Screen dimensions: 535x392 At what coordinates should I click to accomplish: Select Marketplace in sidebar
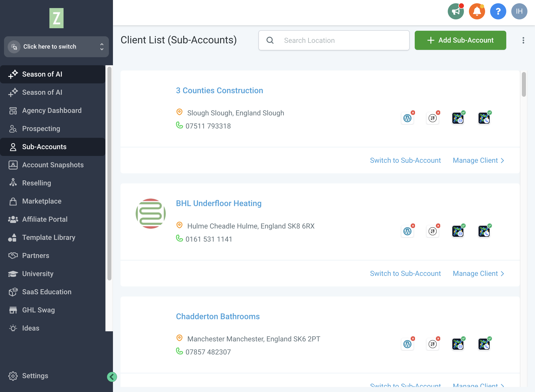pyautogui.click(x=53, y=201)
